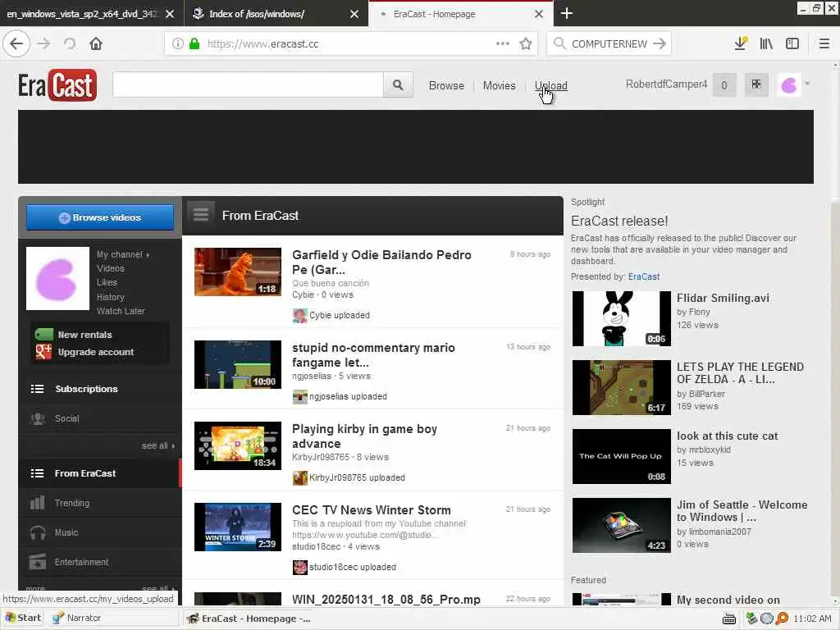Open the Firefox downloads arrow
The width and height of the screenshot is (840, 630).
[741, 43]
